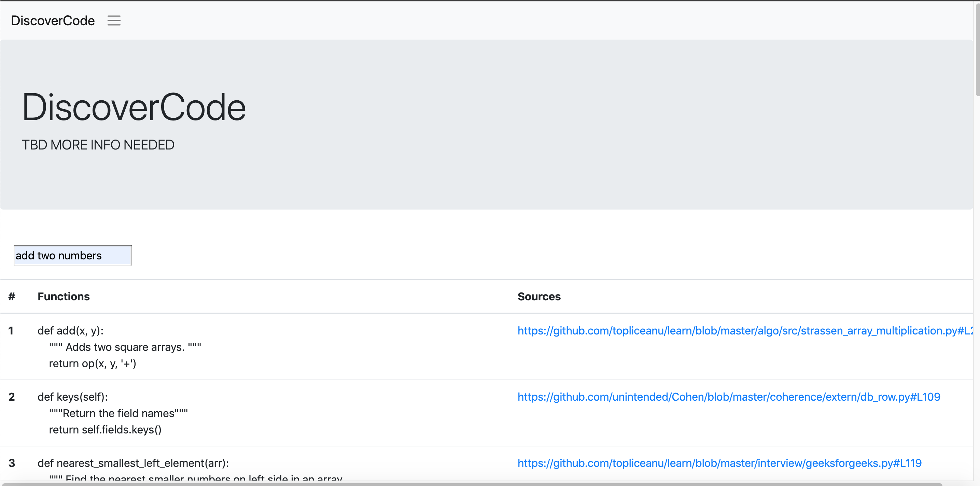Viewport: 980px width, 486px height.
Task: Click the 'TBD MORE INFO NEEDED' subtitle
Action: point(98,145)
